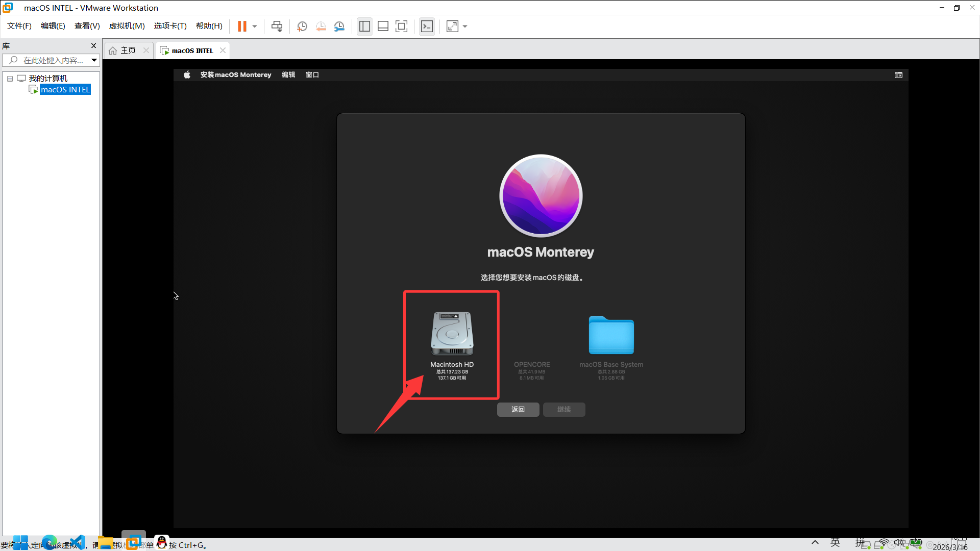
Task: Open the 虚拟机(M) menu
Action: point(127,26)
